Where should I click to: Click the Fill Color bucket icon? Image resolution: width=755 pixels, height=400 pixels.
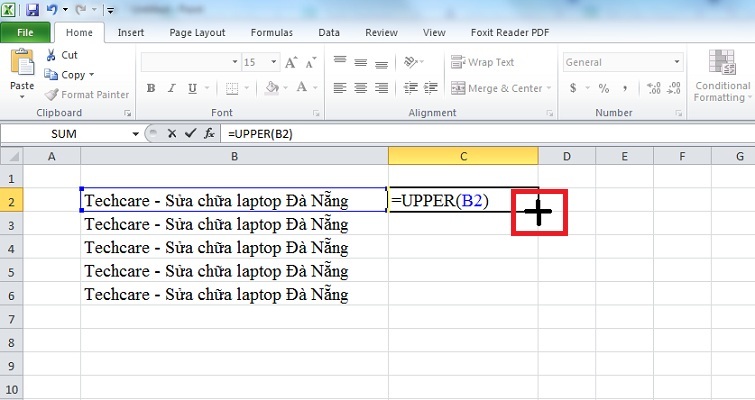pos(272,88)
